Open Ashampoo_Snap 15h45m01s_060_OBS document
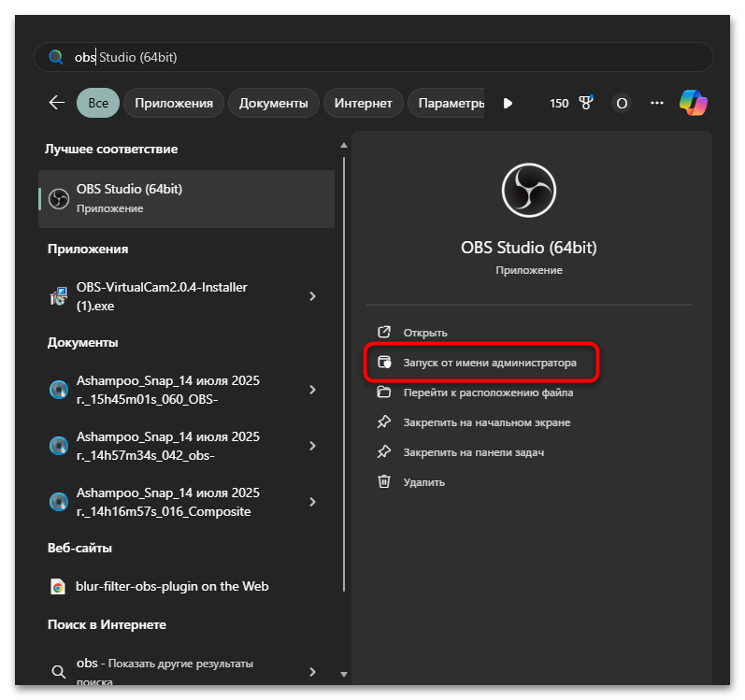 pyautogui.click(x=186, y=390)
